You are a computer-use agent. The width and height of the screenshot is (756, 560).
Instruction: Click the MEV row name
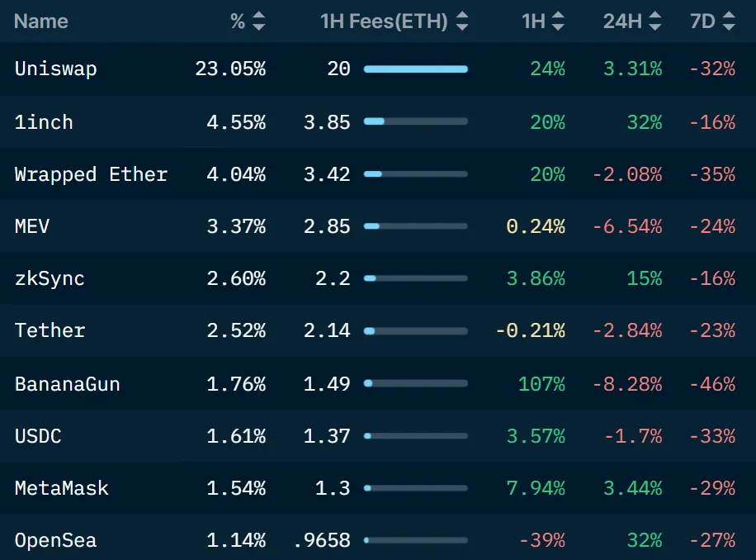[32, 226]
